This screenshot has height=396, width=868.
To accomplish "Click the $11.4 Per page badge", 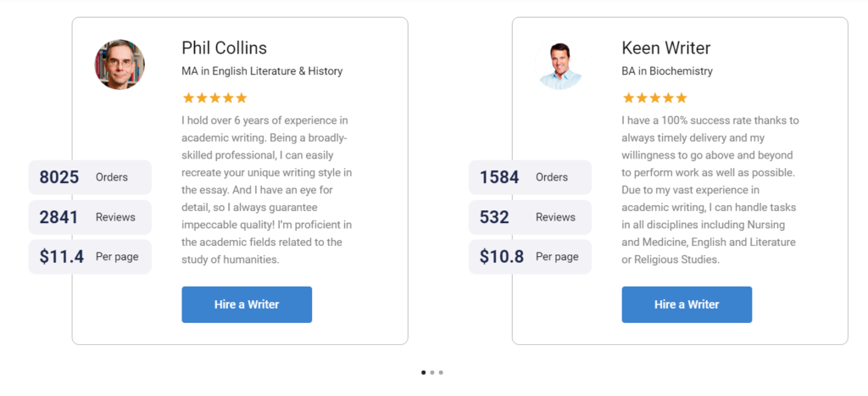I will click(x=90, y=256).
